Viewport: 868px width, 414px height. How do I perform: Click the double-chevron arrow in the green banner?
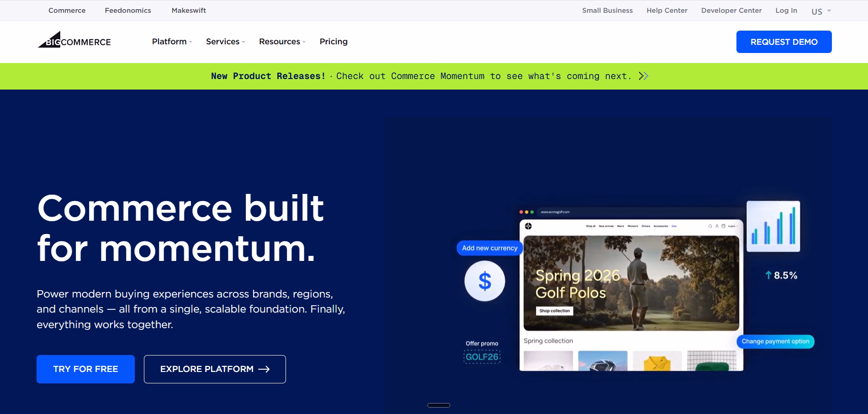pos(643,76)
